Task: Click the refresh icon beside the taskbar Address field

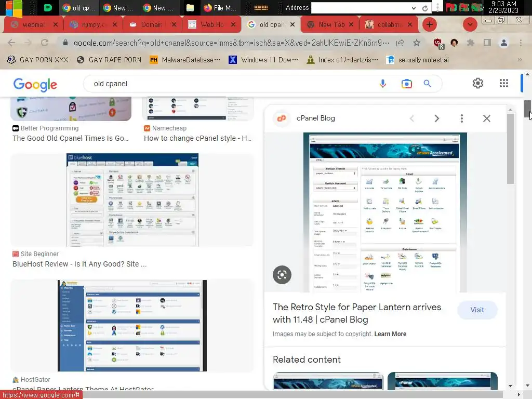Action: click(425, 8)
